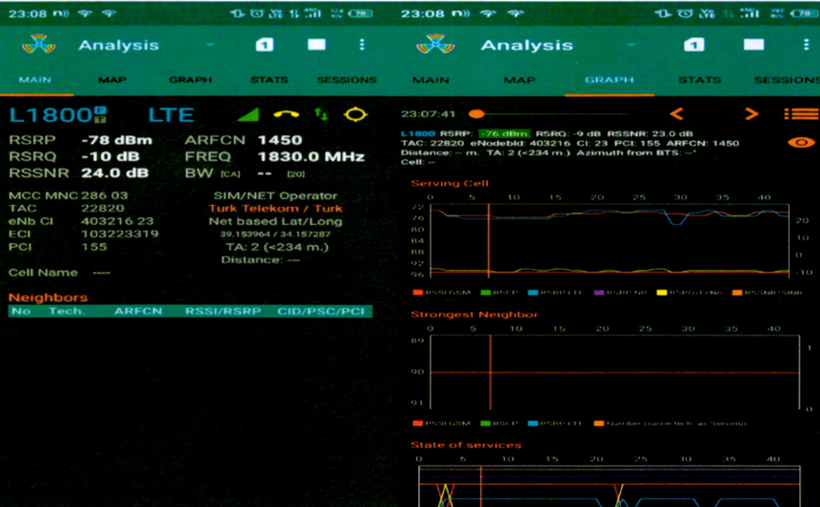The height and width of the screenshot is (507, 820).
Task: Open the MAP tab on the graph screen
Action: [519, 80]
